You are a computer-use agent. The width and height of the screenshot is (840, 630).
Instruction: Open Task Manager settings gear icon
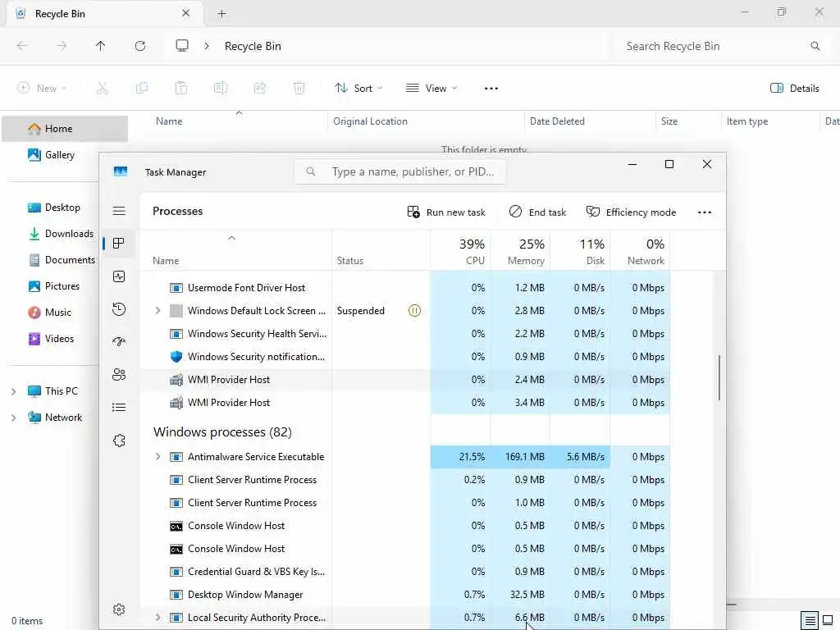click(119, 609)
